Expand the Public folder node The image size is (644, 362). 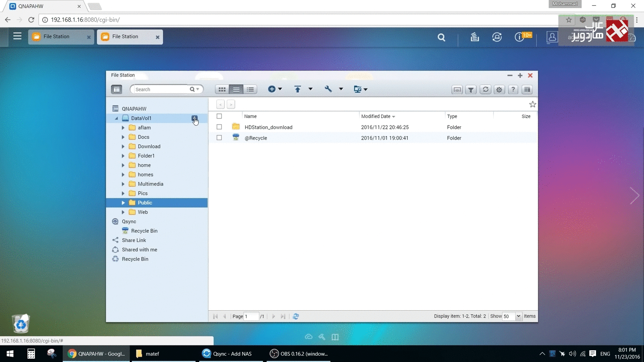(x=123, y=203)
